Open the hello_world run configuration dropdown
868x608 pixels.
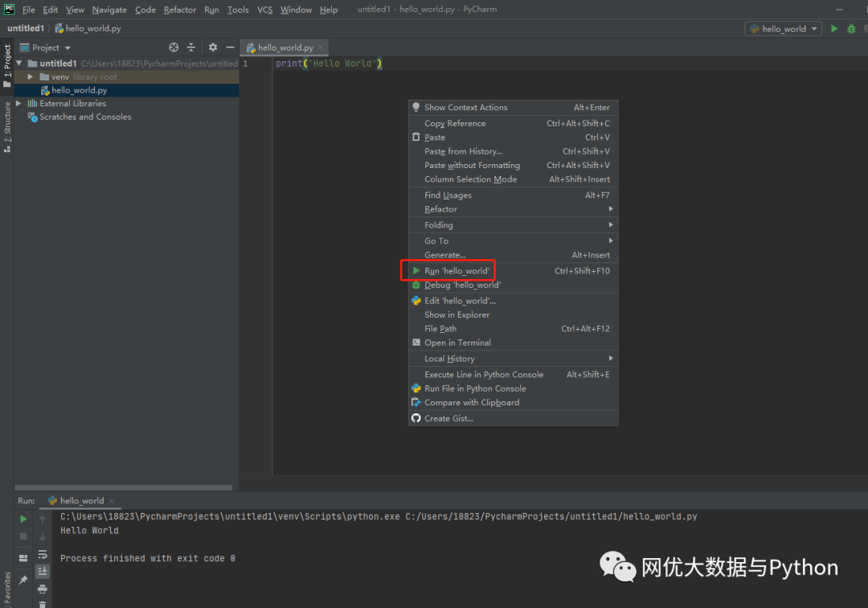784,29
